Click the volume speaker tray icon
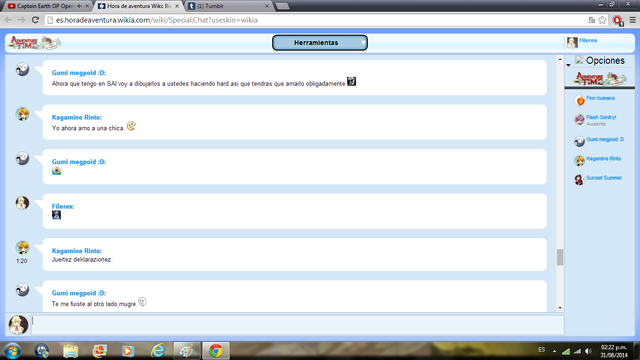The height and width of the screenshot is (360, 640). pos(588,351)
